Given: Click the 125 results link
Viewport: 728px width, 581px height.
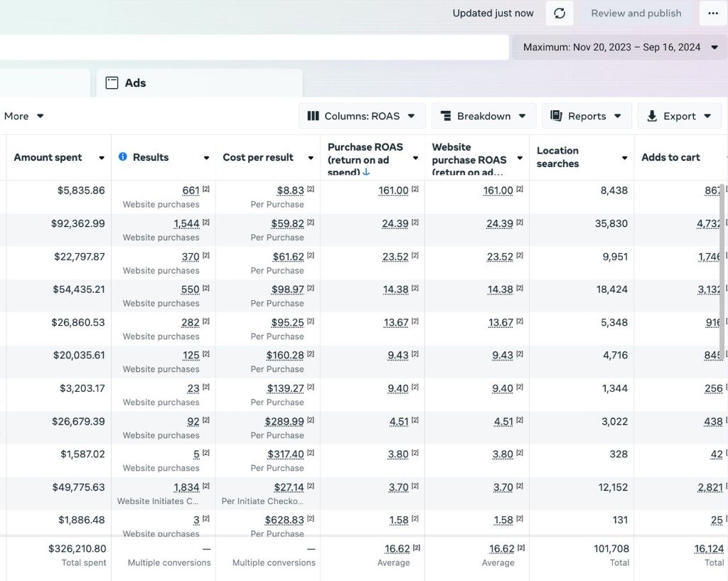Looking at the screenshot, I should [191, 356].
